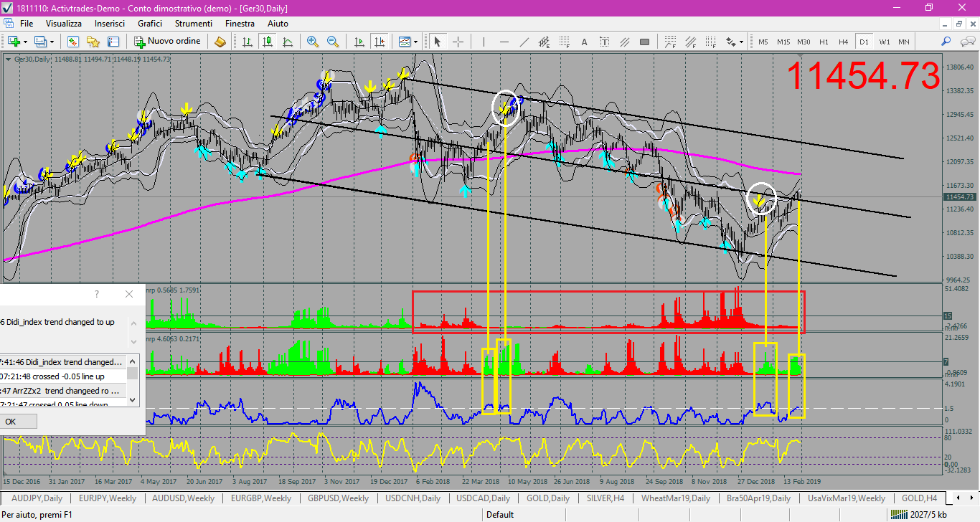This screenshot has height=522, width=980.
Task: Zoom out of the chart
Action: [x=332, y=42]
